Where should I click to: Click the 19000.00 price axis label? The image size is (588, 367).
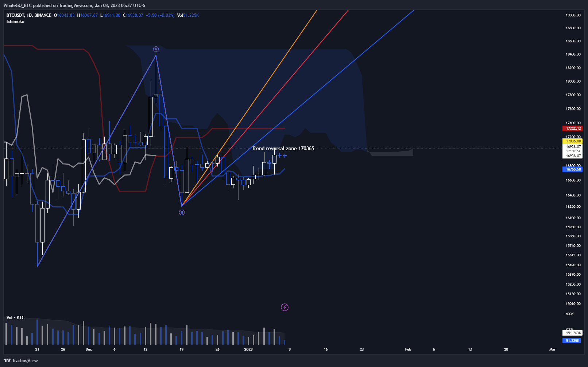(573, 15)
